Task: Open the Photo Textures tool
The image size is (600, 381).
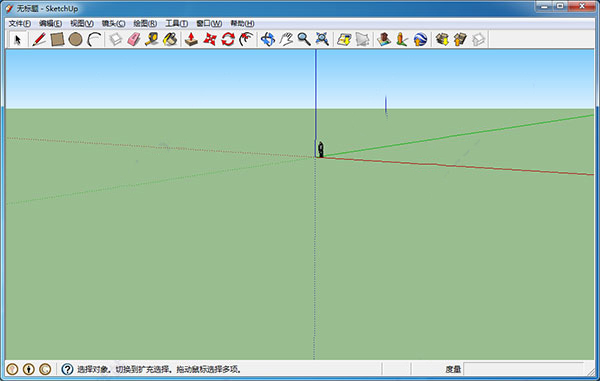Action: click(x=401, y=39)
